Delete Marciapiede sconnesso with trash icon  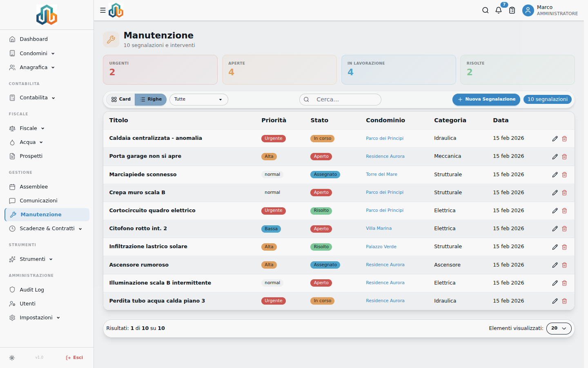point(564,175)
